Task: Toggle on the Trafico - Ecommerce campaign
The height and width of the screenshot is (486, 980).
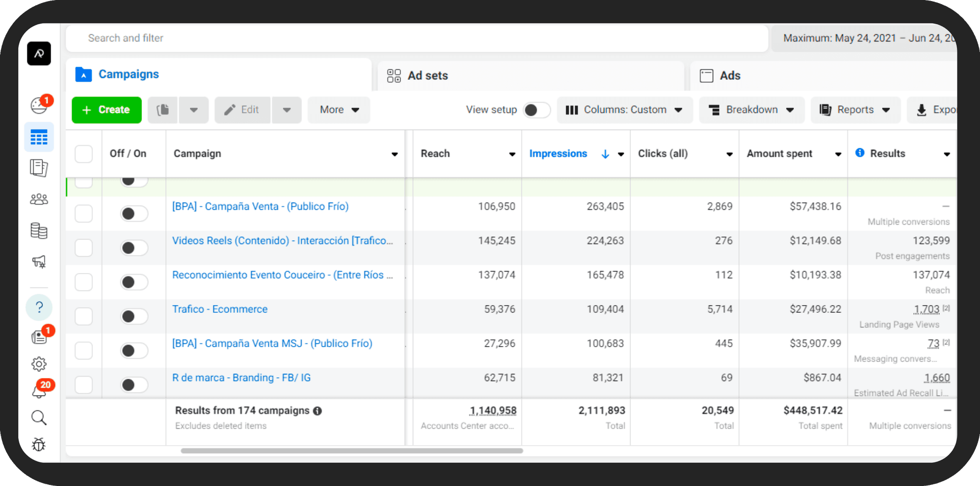Action: [x=134, y=316]
